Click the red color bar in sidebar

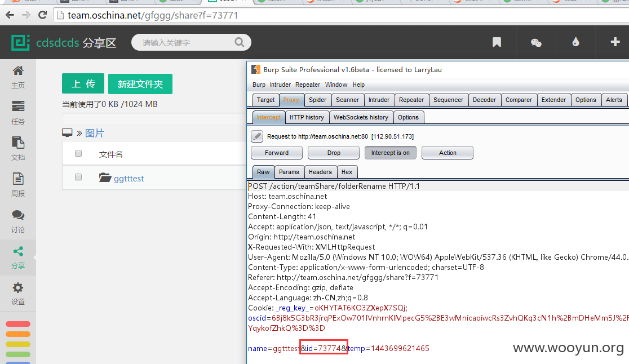click(x=18, y=324)
